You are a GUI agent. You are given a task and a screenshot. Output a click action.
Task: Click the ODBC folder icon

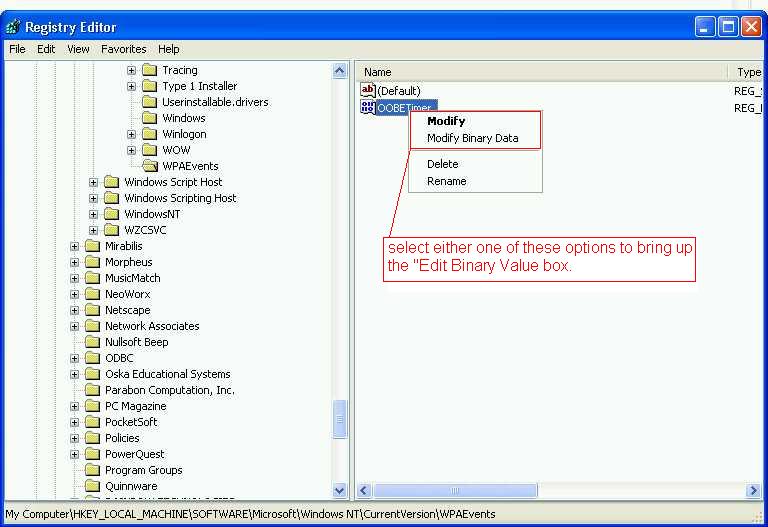pos(93,358)
